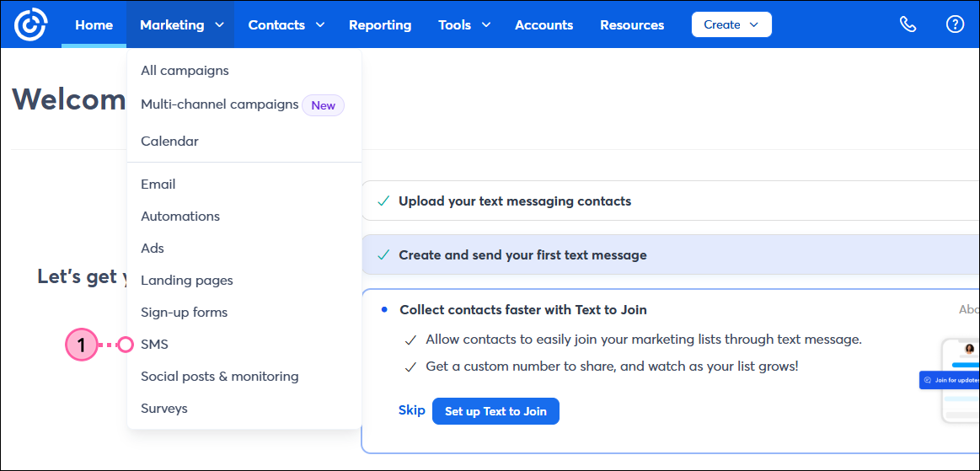This screenshot has height=471, width=980.
Task: Open the phone support icon
Action: pyautogui.click(x=908, y=24)
